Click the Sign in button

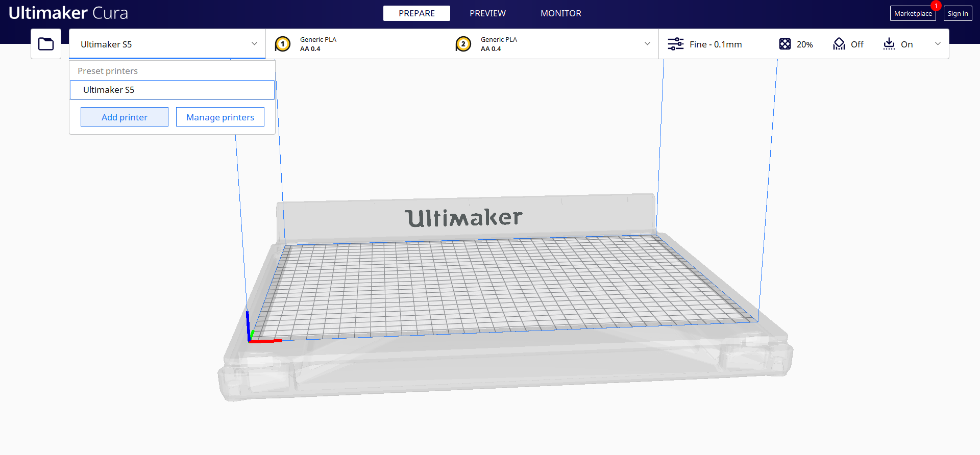(958, 13)
